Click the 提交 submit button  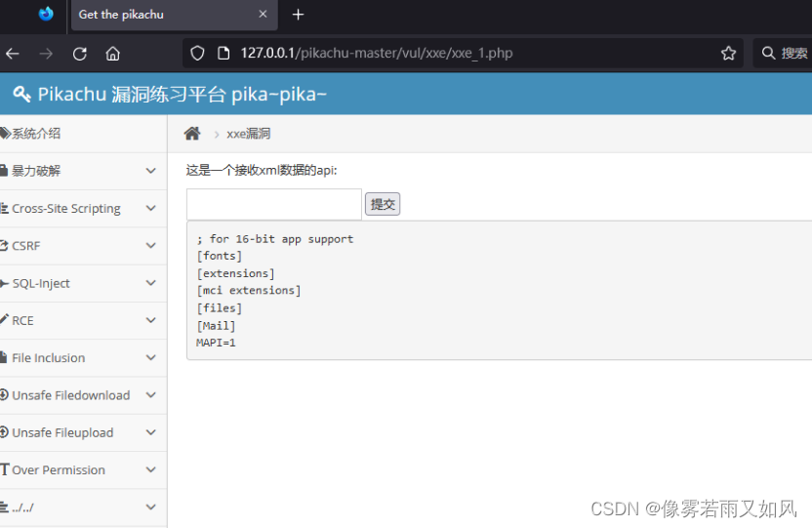(383, 204)
